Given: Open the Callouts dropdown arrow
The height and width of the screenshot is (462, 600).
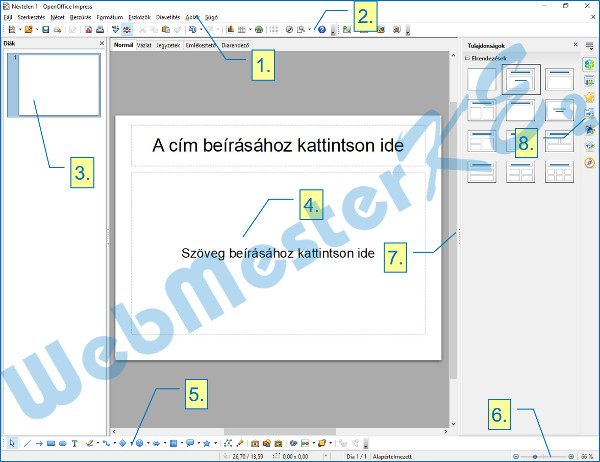Looking at the screenshot, I should (199, 443).
